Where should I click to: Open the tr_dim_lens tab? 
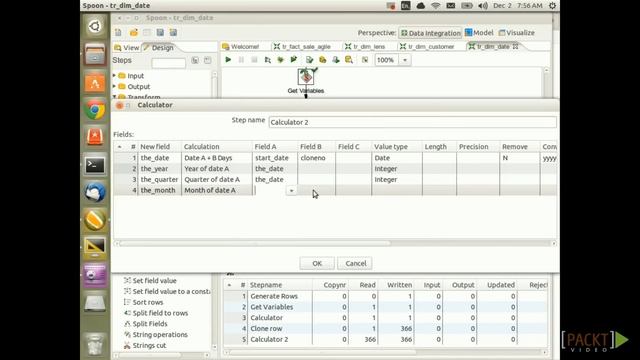click(365, 47)
